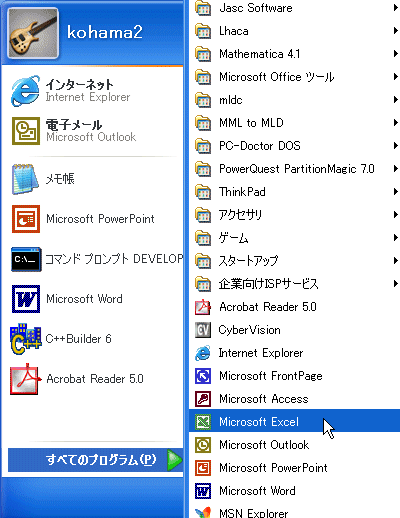Click the Outlook clock icon in programs submenu
Image resolution: width=400 pixels, height=518 pixels.
(x=203, y=445)
